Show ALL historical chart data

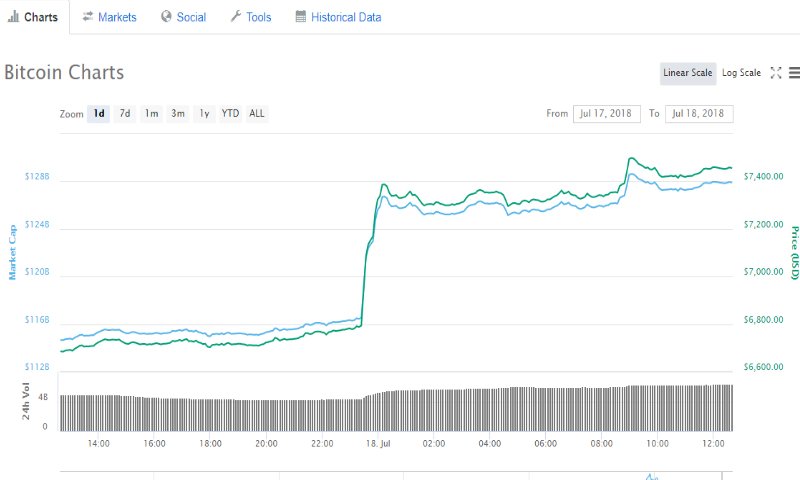257,114
